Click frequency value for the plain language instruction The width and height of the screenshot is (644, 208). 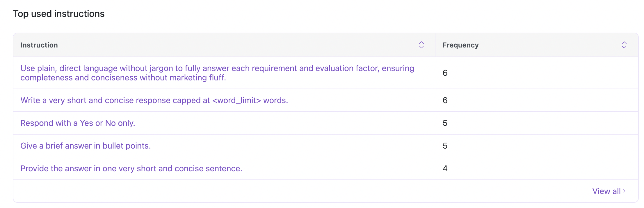coord(445,73)
